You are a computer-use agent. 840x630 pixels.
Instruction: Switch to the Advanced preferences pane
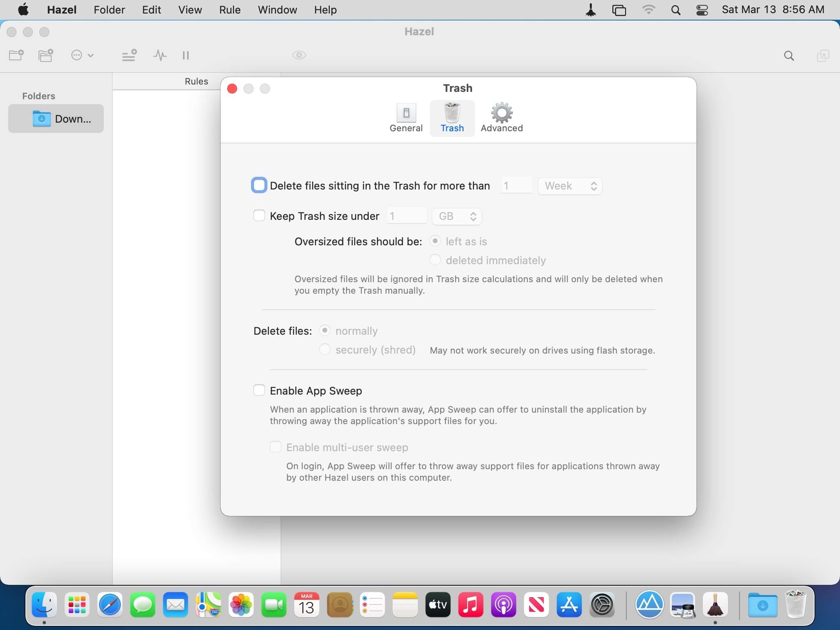tap(501, 118)
